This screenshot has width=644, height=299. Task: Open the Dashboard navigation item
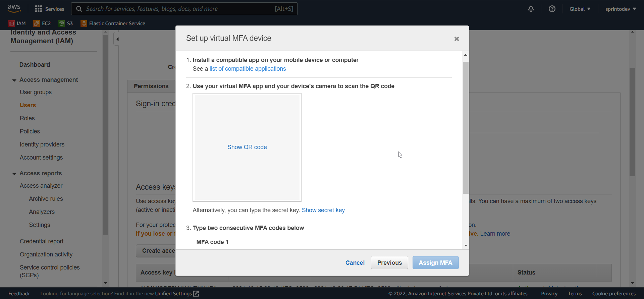35,65
